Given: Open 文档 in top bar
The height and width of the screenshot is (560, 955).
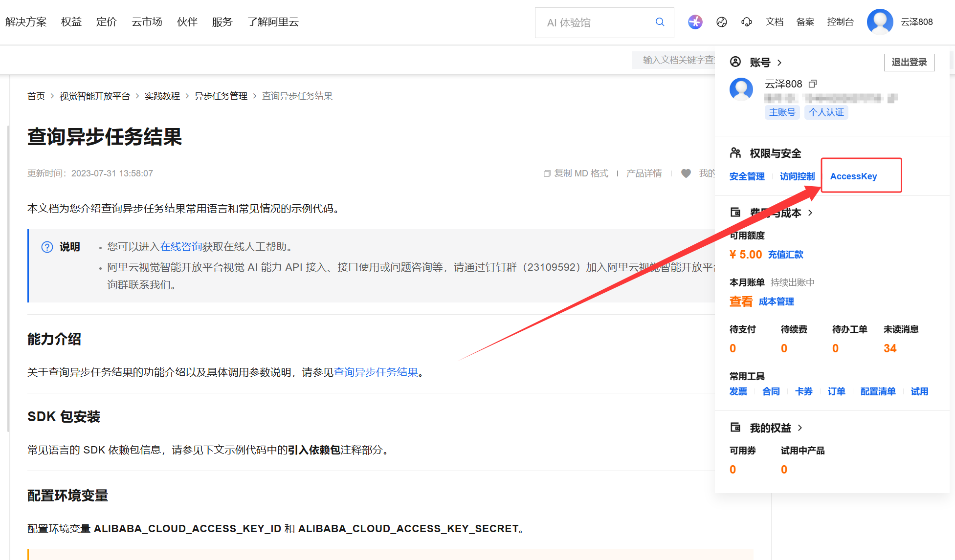Looking at the screenshot, I should (x=775, y=22).
